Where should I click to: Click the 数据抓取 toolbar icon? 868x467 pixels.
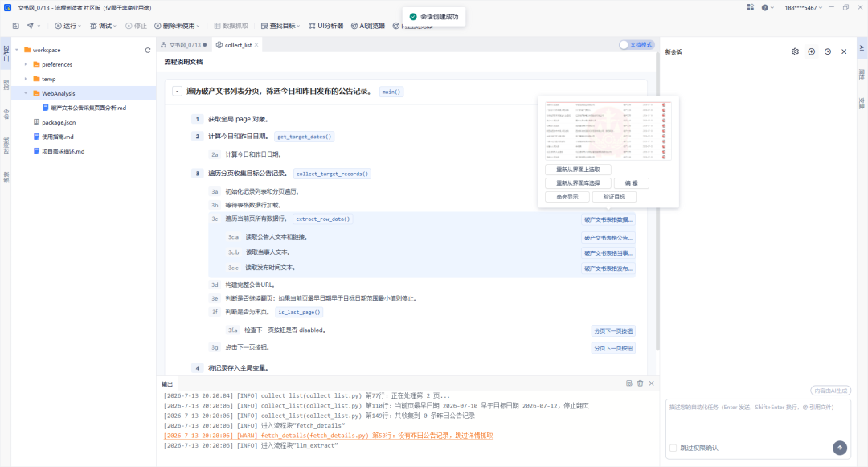point(231,26)
